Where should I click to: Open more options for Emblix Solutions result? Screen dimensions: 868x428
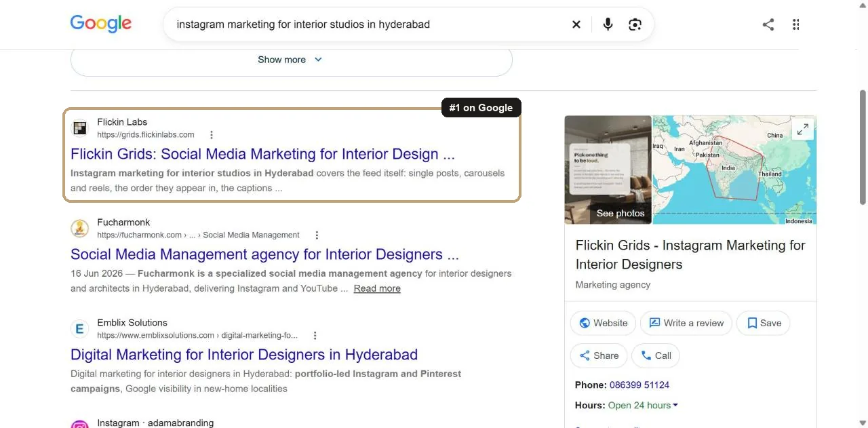315,336
